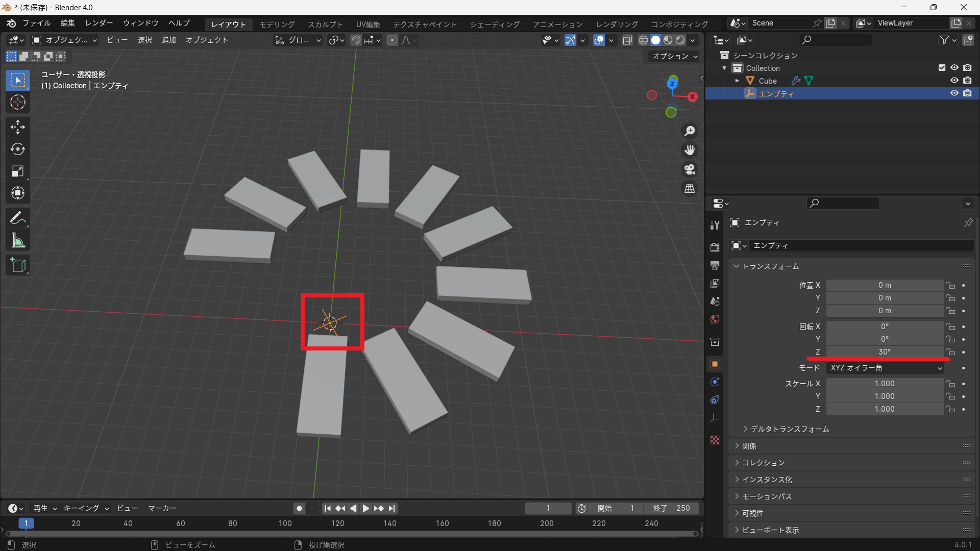
Task: Expand the Delta Transform panel
Action: point(789,429)
